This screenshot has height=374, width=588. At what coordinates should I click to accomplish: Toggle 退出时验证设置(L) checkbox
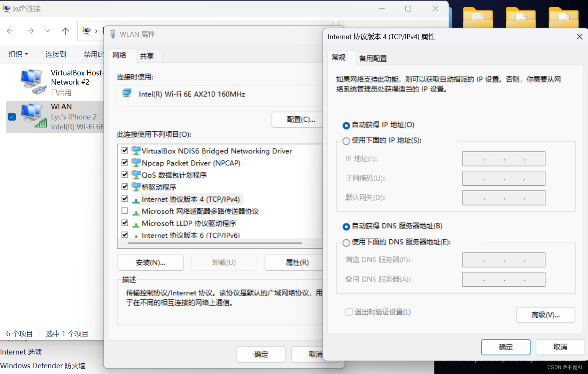click(349, 312)
